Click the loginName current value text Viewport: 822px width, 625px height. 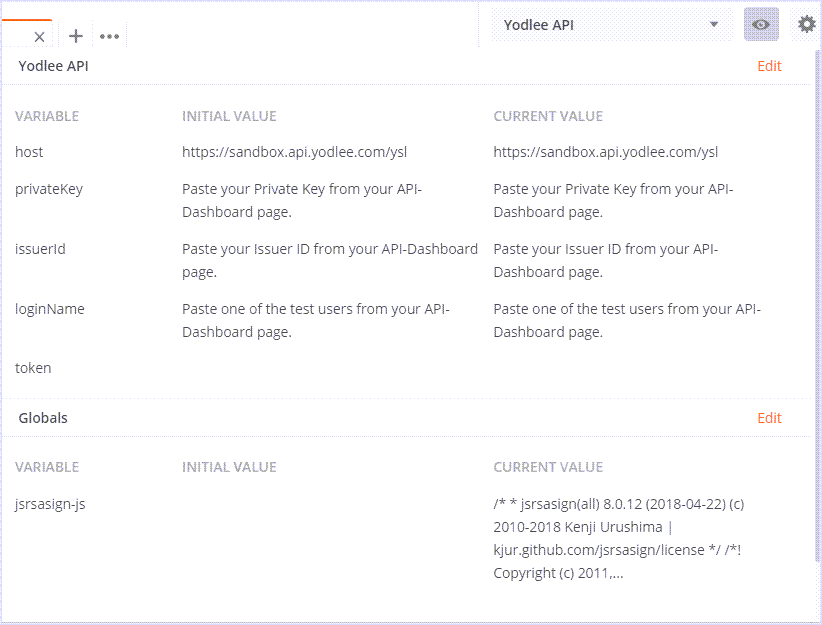627,320
